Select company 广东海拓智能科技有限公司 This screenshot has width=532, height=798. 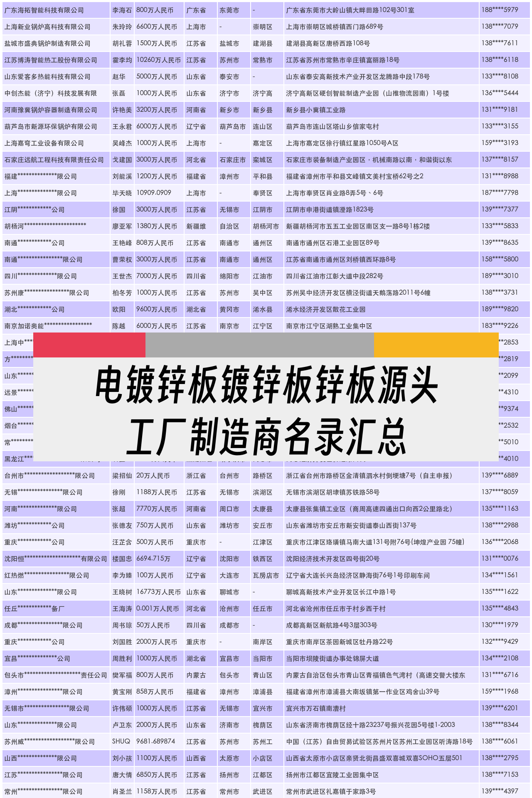[44, 10]
